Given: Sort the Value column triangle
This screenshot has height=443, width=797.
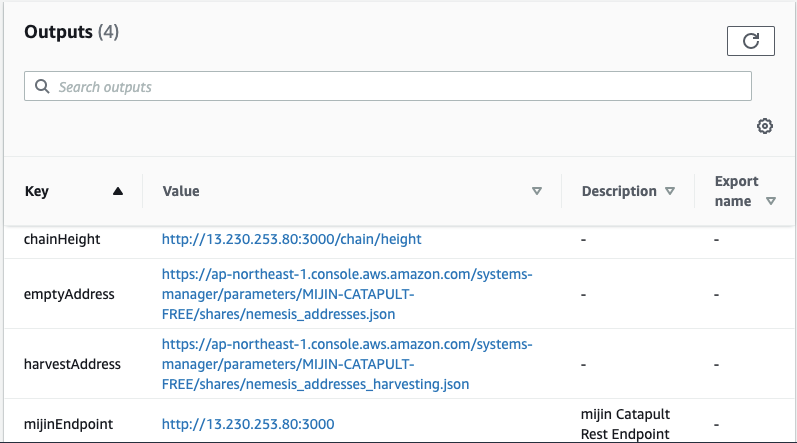Looking at the screenshot, I should 537,191.
